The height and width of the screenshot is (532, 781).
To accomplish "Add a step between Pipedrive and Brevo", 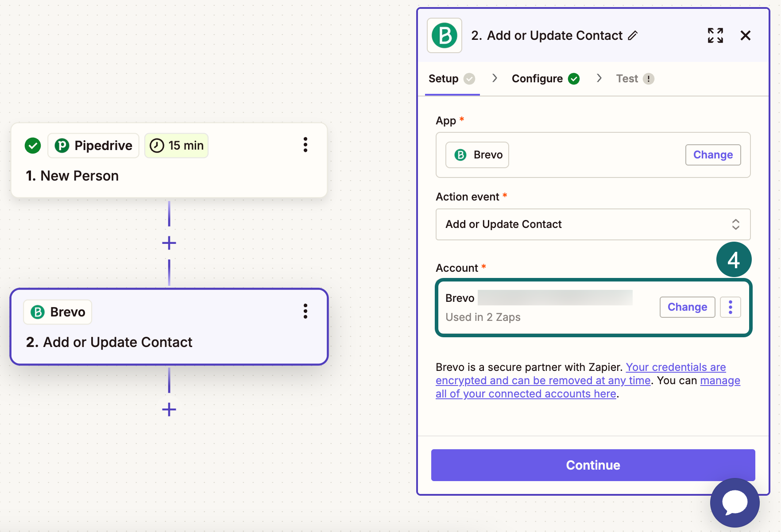I will click(169, 243).
